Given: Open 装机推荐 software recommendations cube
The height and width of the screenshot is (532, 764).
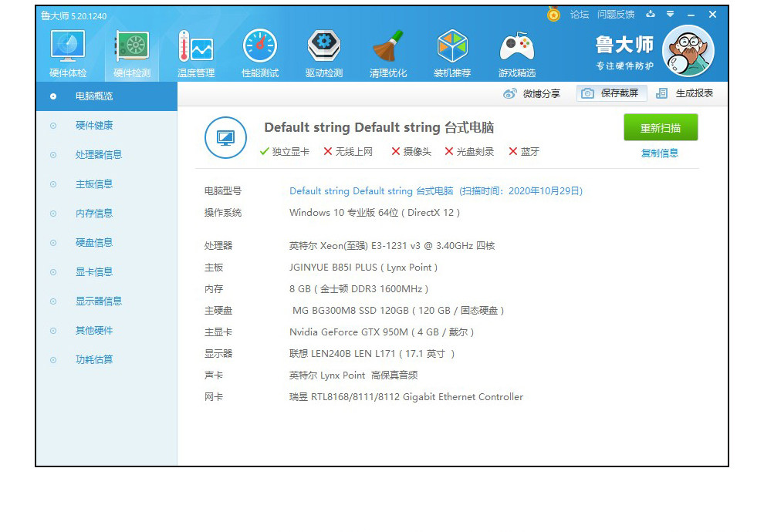Looking at the screenshot, I should (452, 53).
